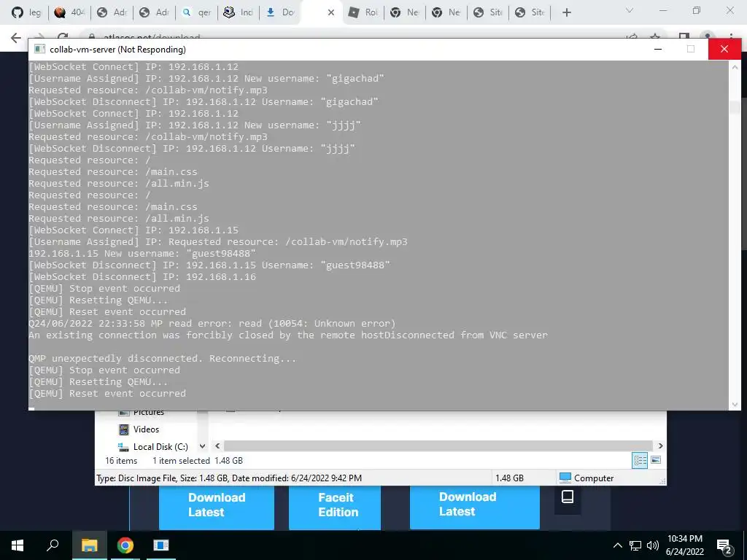Image resolution: width=747 pixels, height=560 pixels.
Task: Click 'QMP unexpectedly disconnected' console line
Action: 163,359
